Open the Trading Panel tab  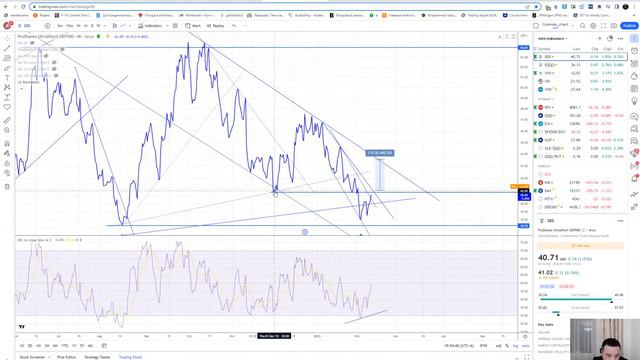[130, 357]
